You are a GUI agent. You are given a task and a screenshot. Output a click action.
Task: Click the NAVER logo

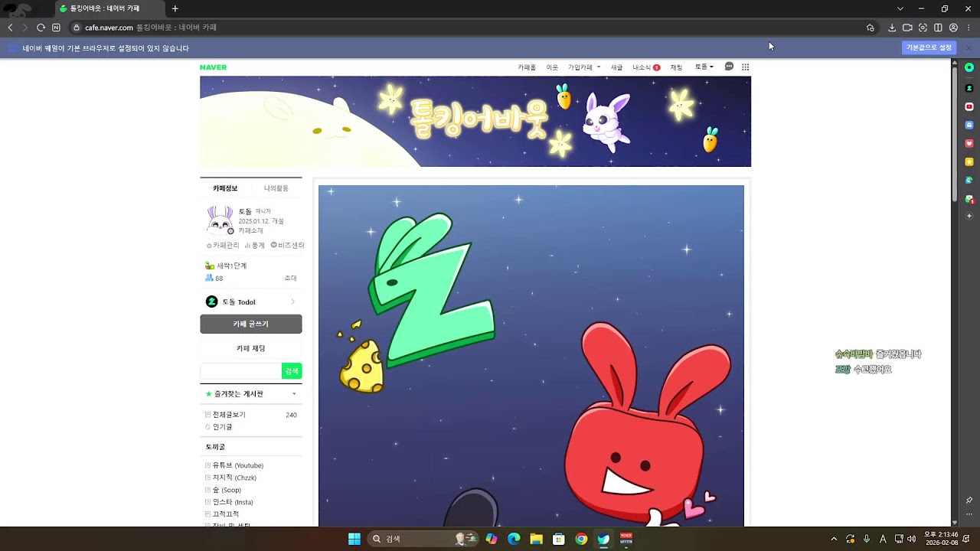[213, 67]
